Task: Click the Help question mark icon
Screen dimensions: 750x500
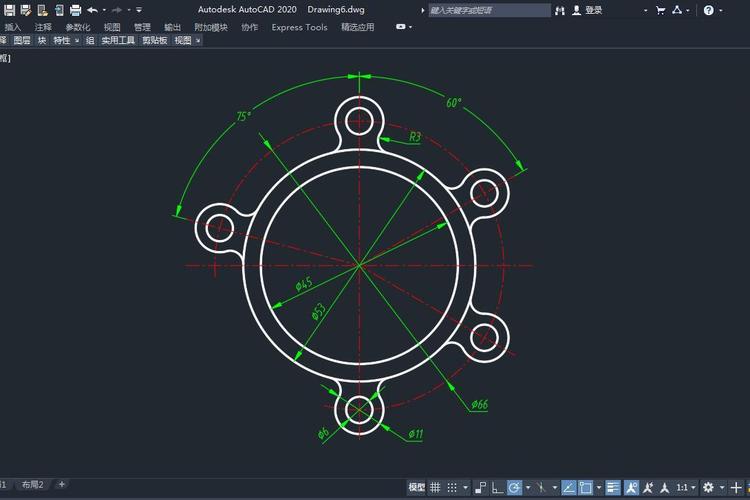Action: tap(708, 10)
